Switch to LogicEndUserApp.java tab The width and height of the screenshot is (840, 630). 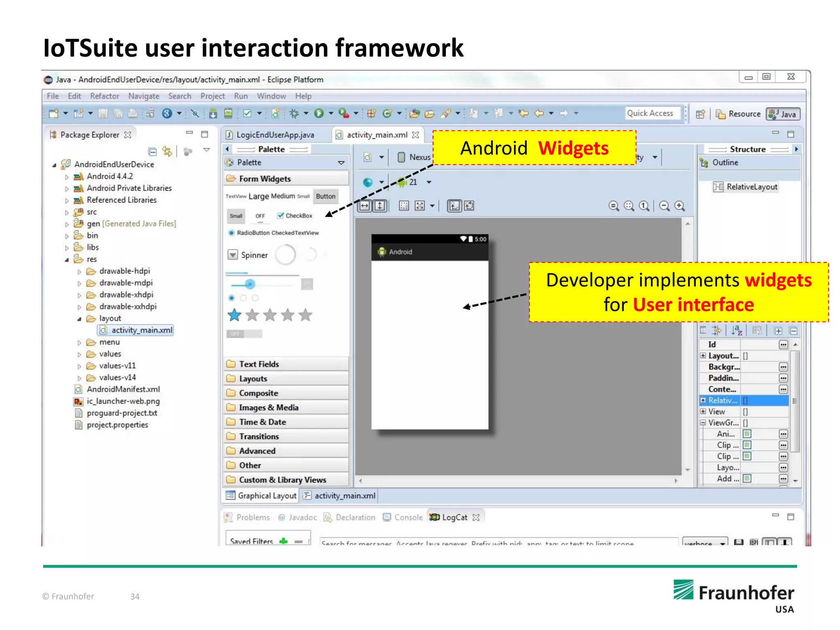[x=271, y=135]
